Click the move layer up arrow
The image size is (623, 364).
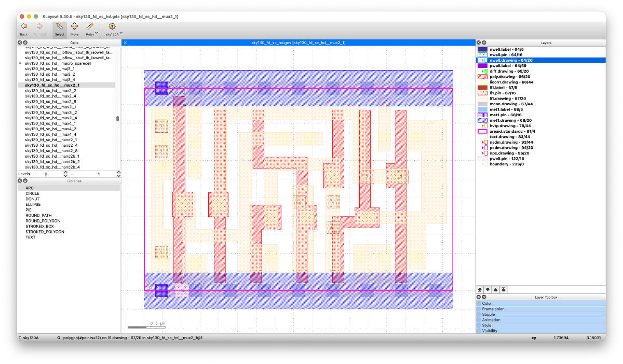(496, 289)
